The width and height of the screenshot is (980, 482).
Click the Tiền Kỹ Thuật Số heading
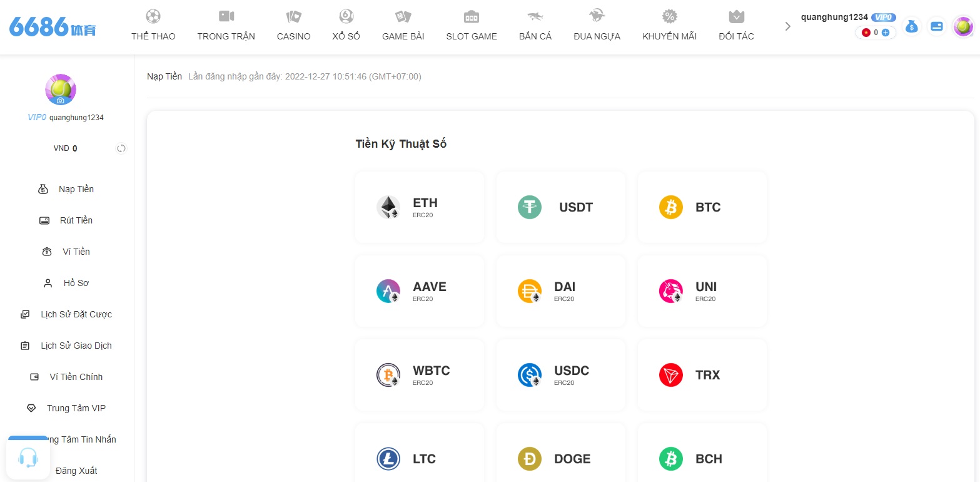(x=401, y=144)
